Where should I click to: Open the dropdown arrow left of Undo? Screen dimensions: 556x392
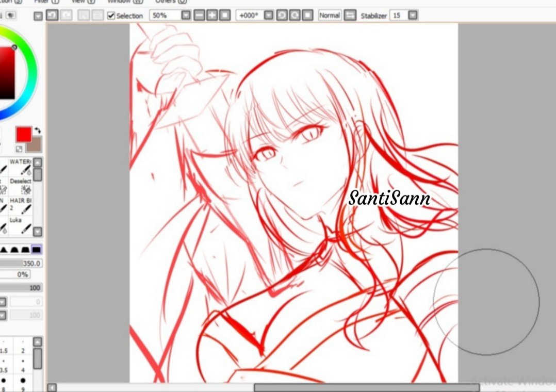(38, 16)
